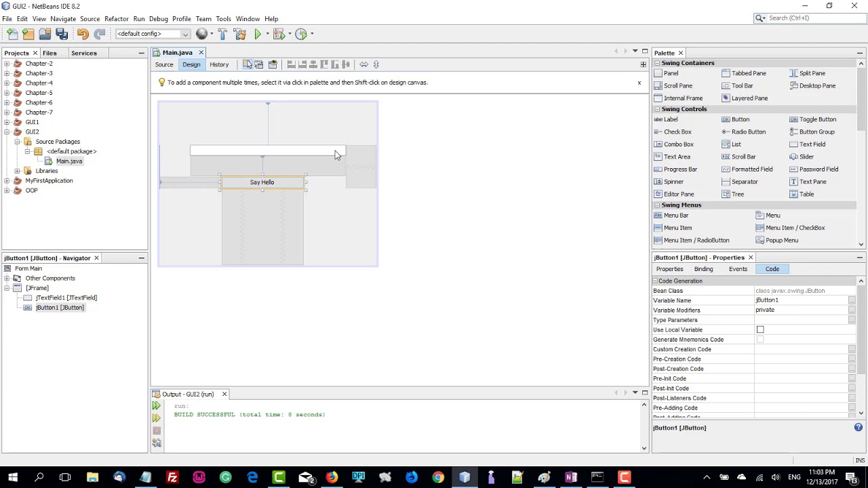Collapse the Swing Controls palette section
The image size is (868, 488).
tap(656, 109)
